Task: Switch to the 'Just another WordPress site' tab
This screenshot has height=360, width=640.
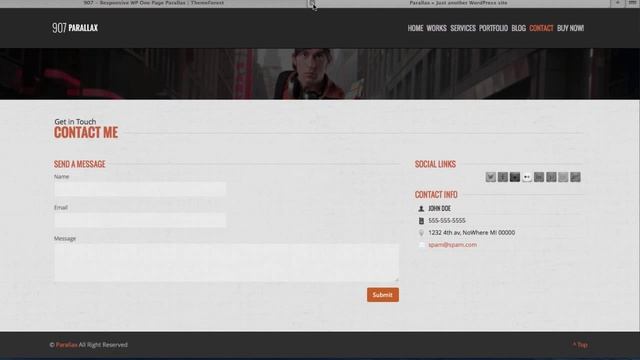Action: [x=458, y=3]
